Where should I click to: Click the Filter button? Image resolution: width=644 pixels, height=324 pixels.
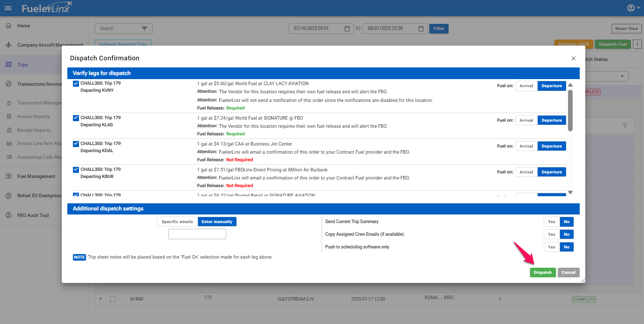pos(439,28)
